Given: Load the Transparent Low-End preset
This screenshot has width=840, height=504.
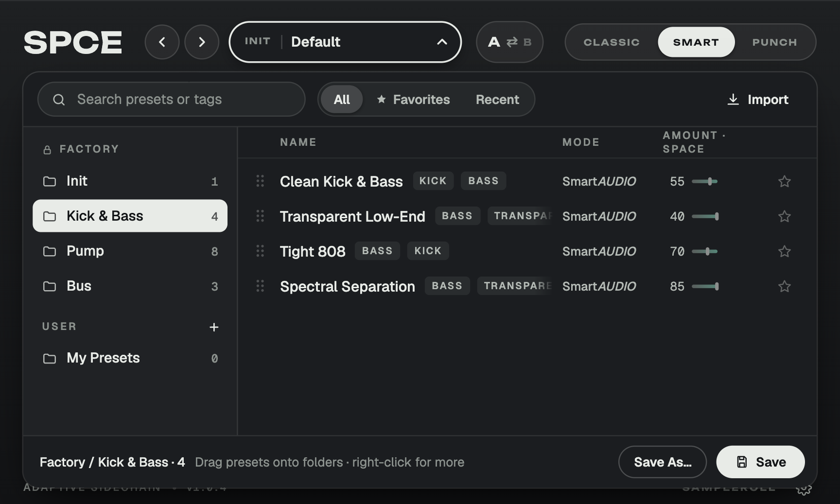Looking at the screenshot, I should [352, 217].
